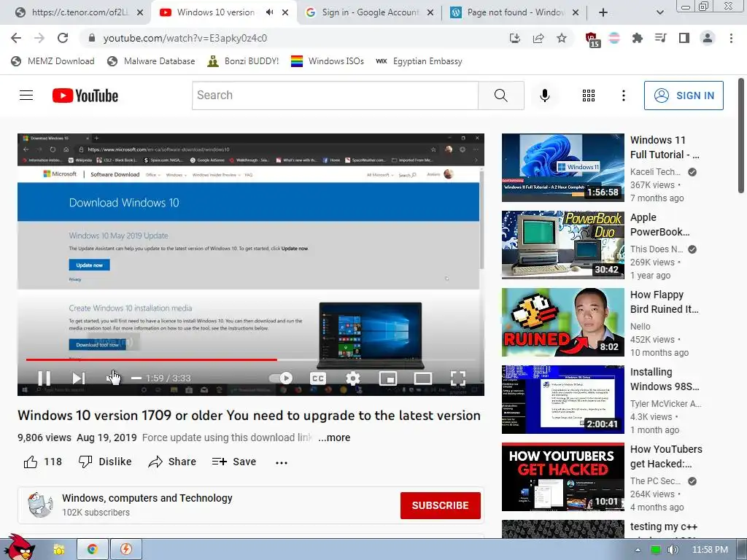Switch to Sign in - Google Account tab

(370, 12)
